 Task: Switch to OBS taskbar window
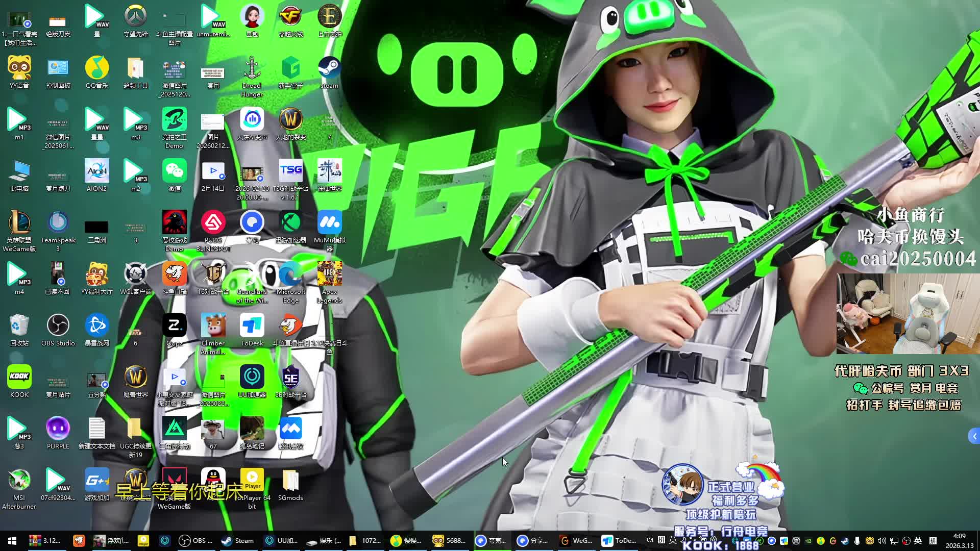195,541
